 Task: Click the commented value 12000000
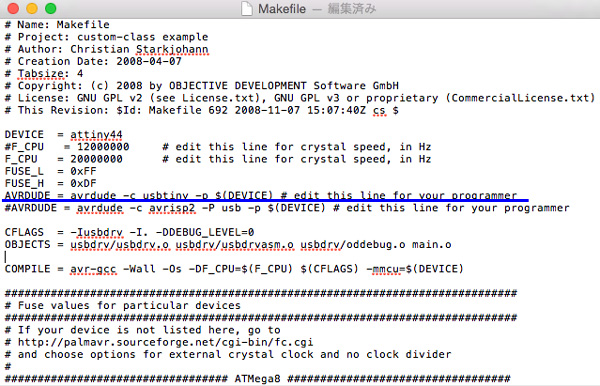[103, 147]
